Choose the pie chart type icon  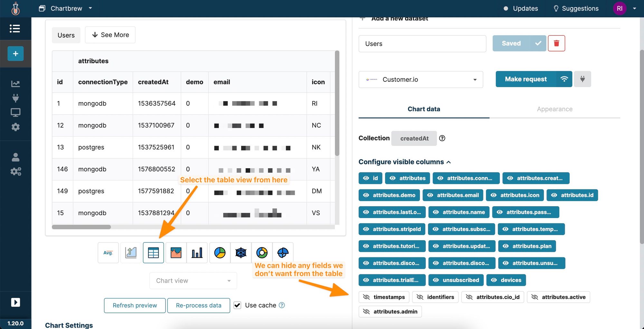pyautogui.click(x=220, y=253)
